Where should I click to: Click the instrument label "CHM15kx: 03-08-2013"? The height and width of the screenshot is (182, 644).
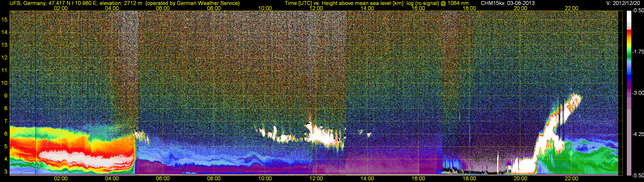point(507,3)
